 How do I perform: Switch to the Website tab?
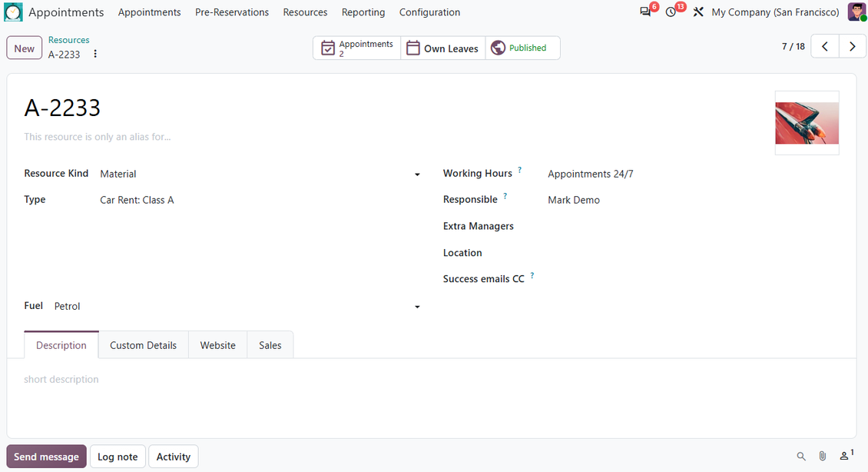217,345
